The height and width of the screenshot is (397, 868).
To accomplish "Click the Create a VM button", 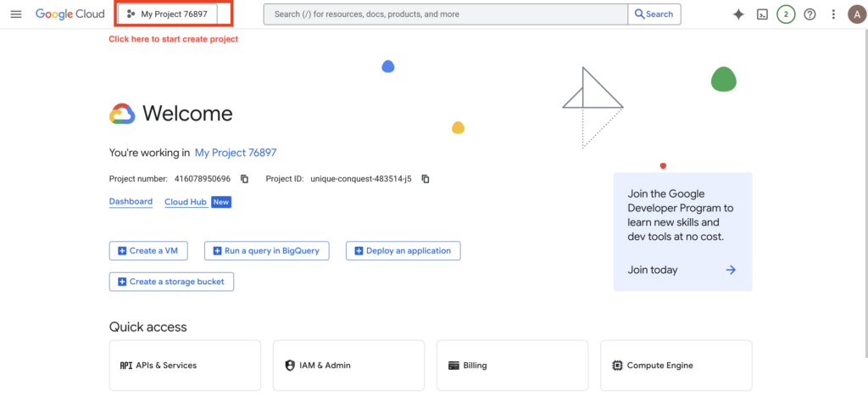I will pyautogui.click(x=148, y=250).
